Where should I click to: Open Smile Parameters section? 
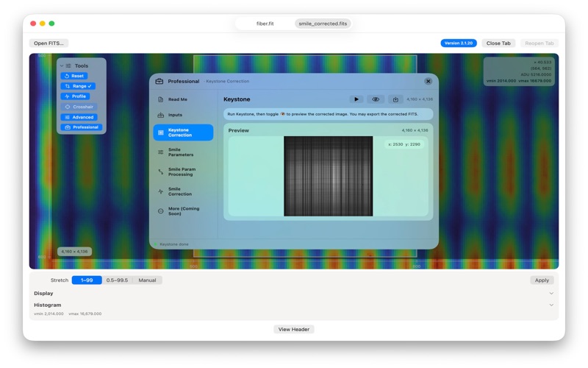183,152
